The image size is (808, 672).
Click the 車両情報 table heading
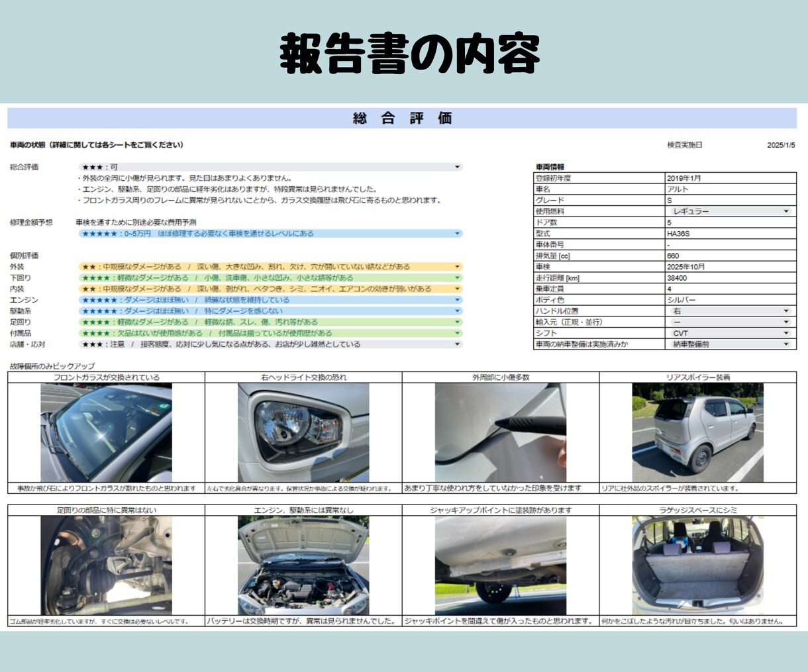coord(550,167)
